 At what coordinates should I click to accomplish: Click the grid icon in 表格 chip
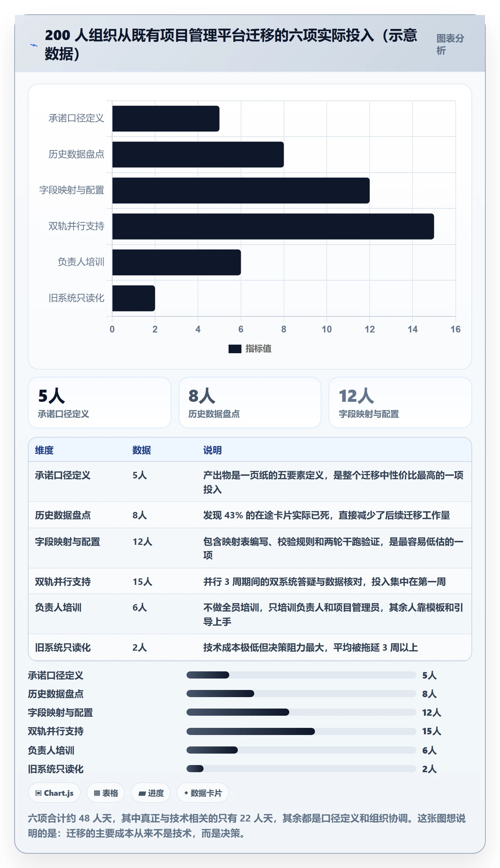pyautogui.click(x=97, y=793)
